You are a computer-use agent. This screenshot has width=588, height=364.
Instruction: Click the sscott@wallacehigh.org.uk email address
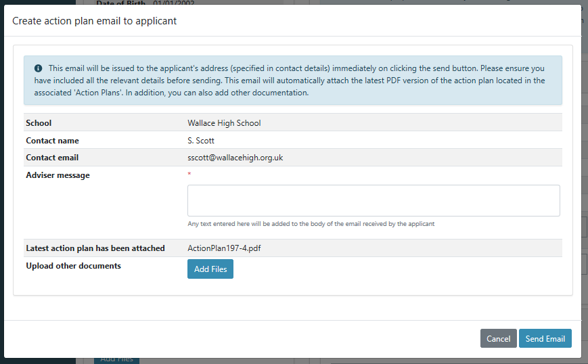click(x=235, y=158)
